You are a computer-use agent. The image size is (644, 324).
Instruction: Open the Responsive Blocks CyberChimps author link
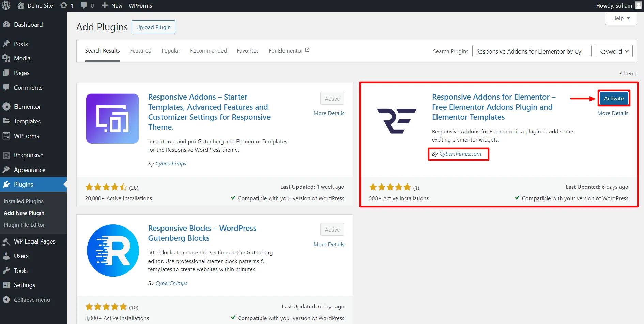point(171,283)
